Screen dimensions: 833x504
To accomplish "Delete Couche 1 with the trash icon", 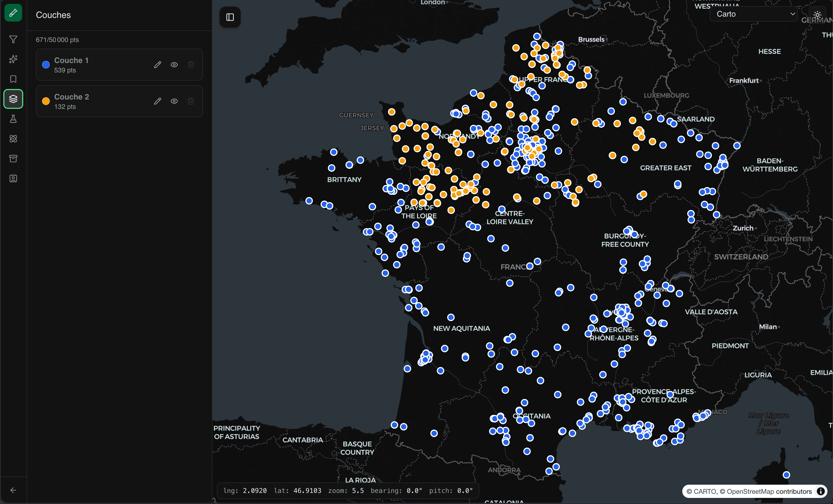I will (x=191, y=65).
